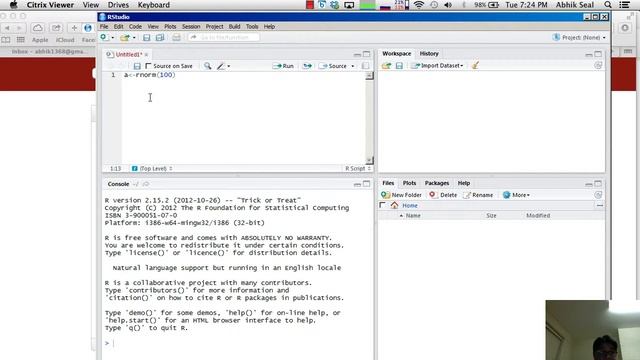Click Rename in Files pane

pyautogui.click(x=478, y=195)
